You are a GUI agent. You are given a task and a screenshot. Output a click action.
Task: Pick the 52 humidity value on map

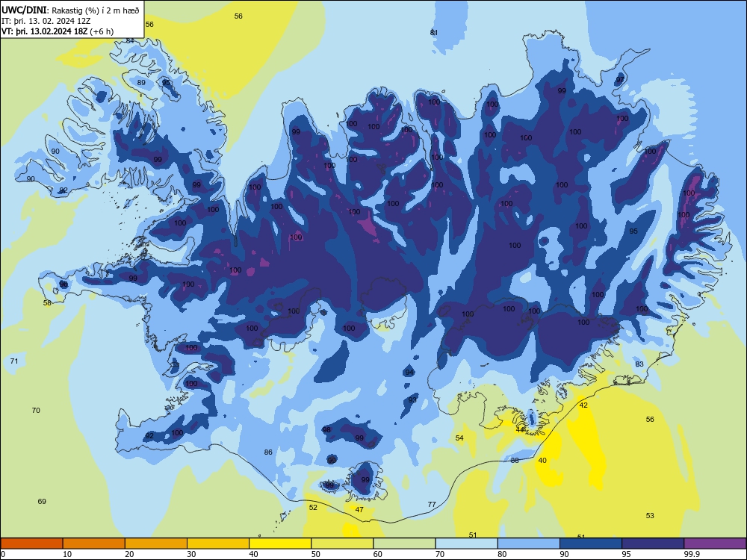pos(313,507)
